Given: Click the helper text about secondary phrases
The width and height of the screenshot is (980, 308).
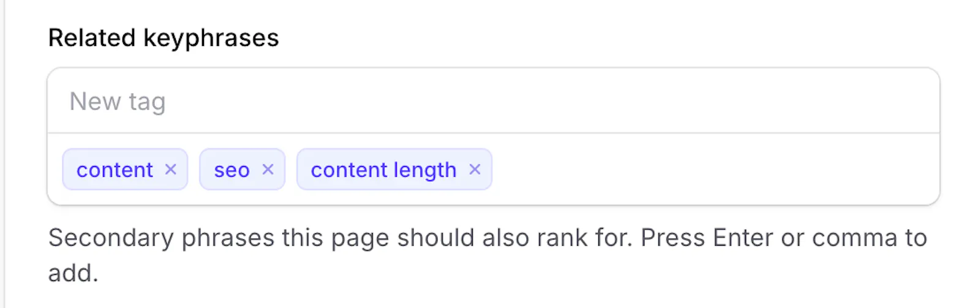Looking at the screenshot, I should (x=488, y=255).
